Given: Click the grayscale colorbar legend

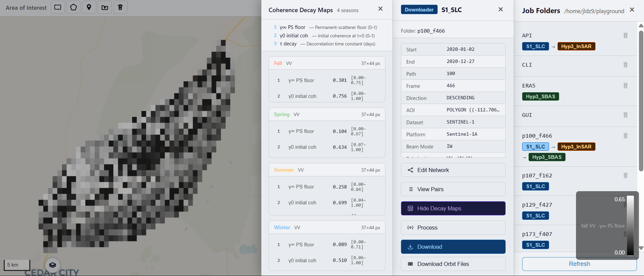Looking at the screenshot, I should 630,226.
